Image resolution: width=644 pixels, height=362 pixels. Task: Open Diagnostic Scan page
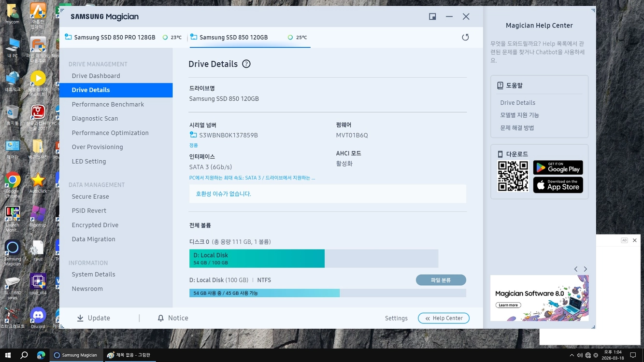coord(95,118)
